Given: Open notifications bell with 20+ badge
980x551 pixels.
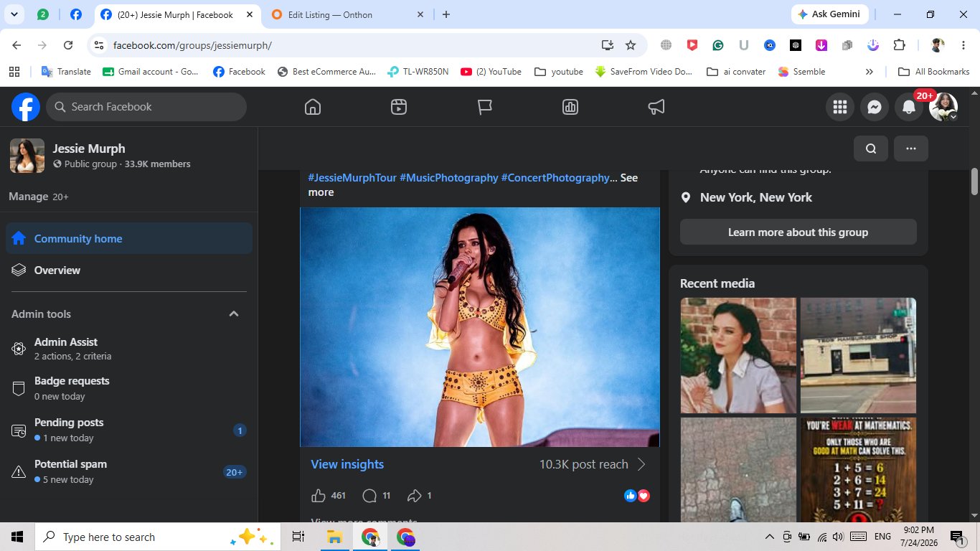Looking at the screenshot, I should coord(909,107).
